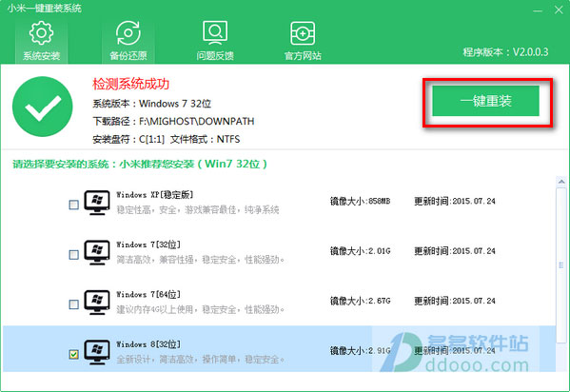The width and height of the screenshot is (570, 392).
Task: Click the Windows 8 32位 monitor icon
Action: (97, 352)
